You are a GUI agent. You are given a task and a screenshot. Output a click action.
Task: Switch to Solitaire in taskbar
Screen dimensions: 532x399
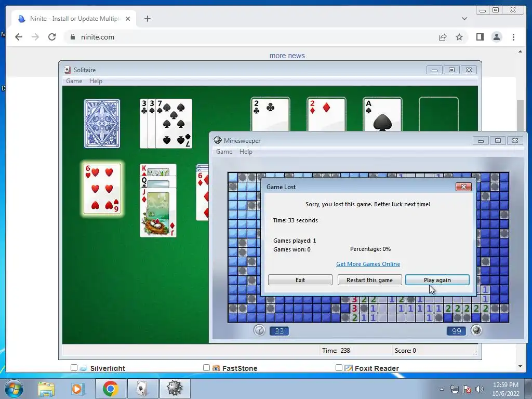(142, 389)
